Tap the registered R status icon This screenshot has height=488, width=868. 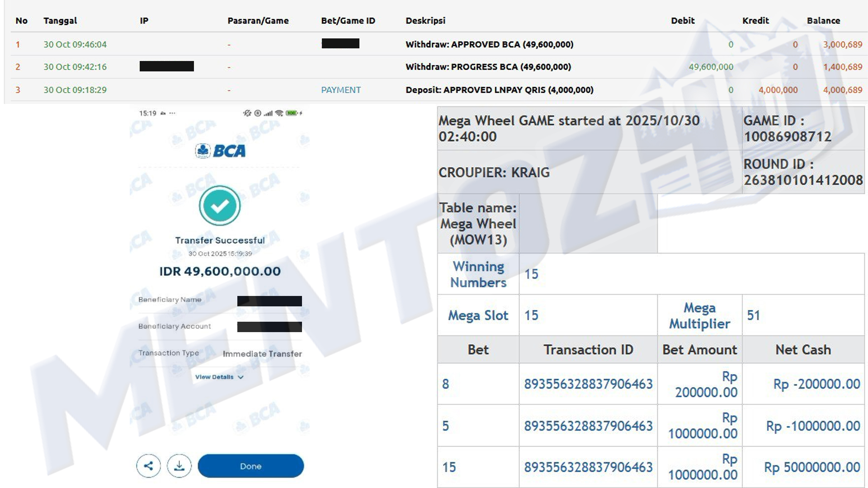(x=258, y=113)
